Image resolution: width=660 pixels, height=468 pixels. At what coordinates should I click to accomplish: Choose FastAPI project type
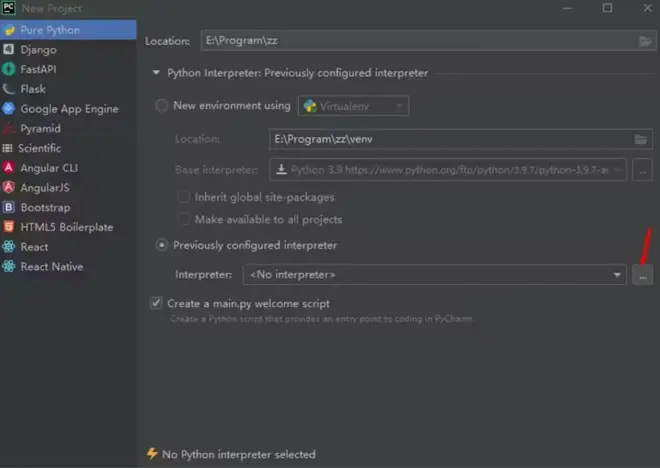pos(68,69)
